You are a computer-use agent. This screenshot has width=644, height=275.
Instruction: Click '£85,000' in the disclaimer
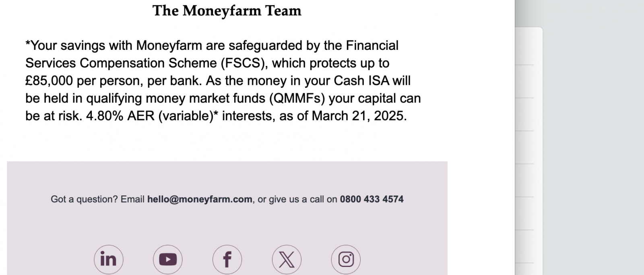(x=49, y=81)
